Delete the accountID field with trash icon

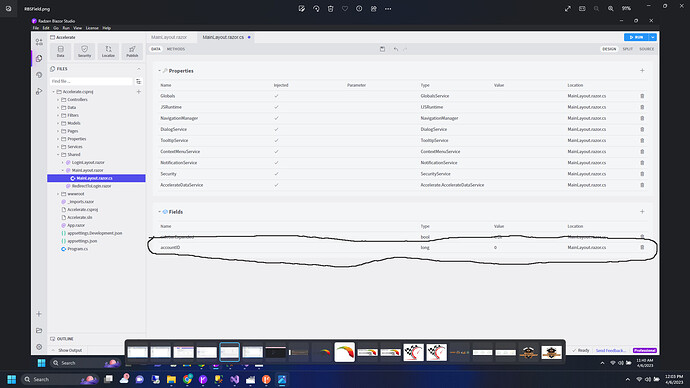point(642,247)
